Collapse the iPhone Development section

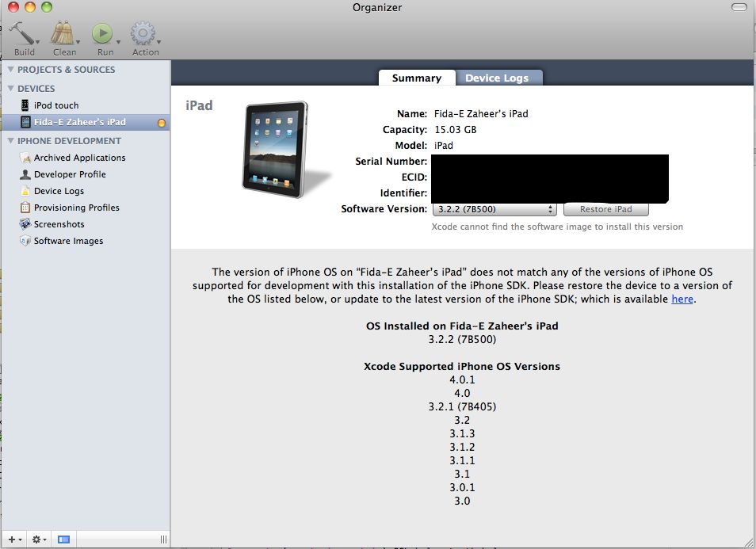(10, 141)
